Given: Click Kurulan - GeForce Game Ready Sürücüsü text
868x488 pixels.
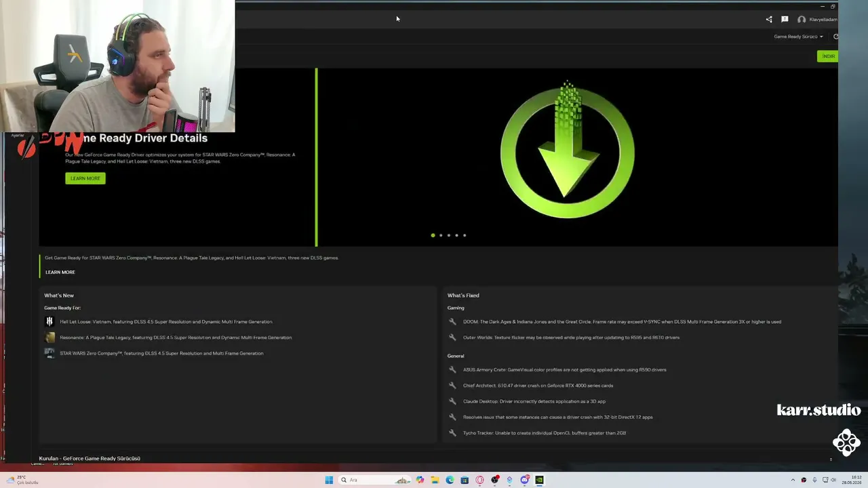Looking at the screenshot, I should point(90,459).
